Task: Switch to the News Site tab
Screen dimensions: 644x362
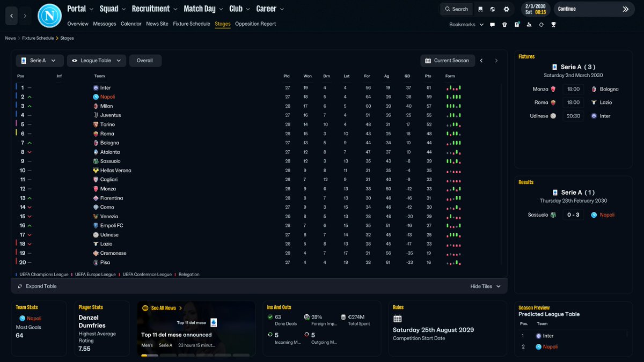Action: pyautogui.click(x=157, y=24)
